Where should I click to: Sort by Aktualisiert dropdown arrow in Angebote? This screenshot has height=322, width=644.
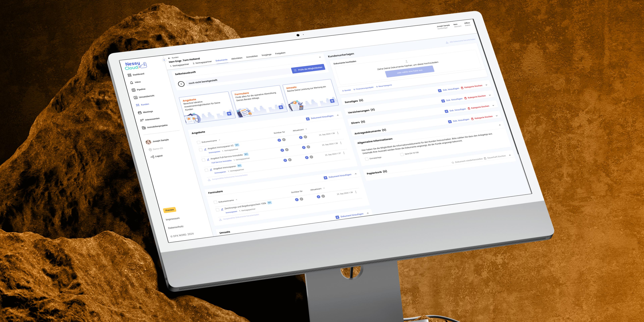click(x=306, y=129)
